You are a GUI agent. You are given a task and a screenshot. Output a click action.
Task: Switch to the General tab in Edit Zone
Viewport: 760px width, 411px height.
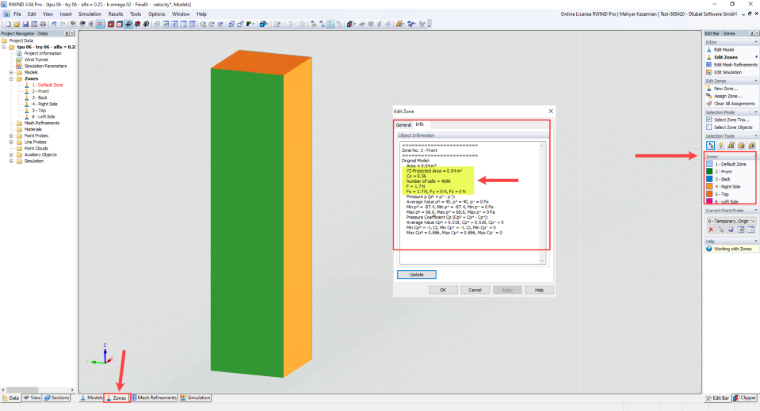point(403,125)
